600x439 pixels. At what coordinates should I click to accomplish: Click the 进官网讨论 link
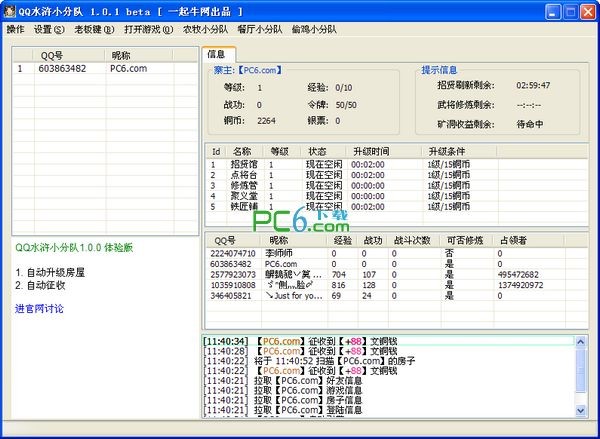click(x=39, y=309)
